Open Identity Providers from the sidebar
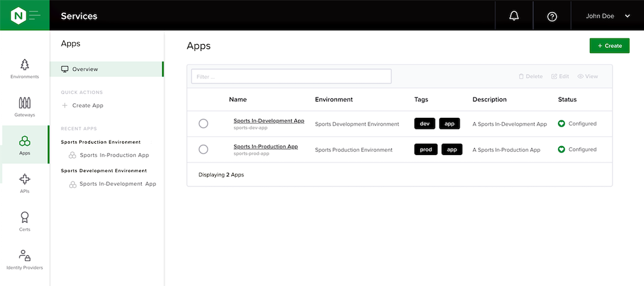Screen dimensions: 644x286 pos(25,260)
